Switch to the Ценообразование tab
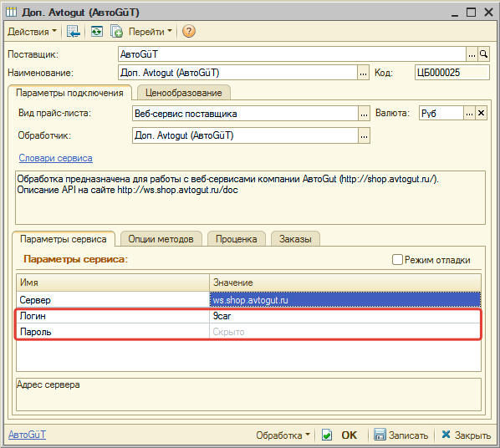This screenshot has width=500, height=448. 184,93
